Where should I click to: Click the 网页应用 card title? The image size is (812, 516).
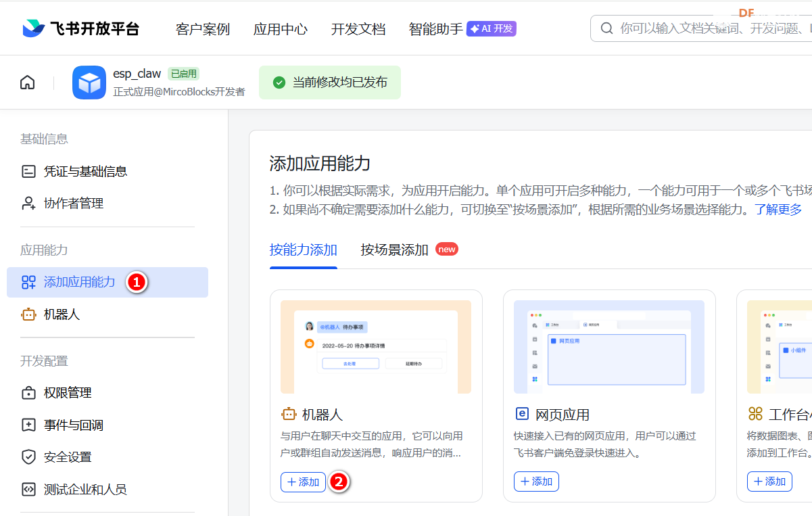(x=563, y=415)
